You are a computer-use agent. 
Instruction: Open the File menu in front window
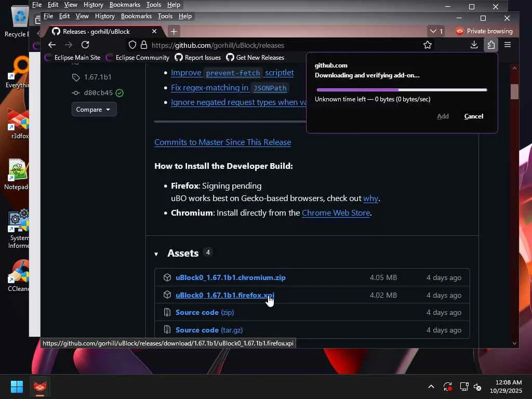click(48, 16)
